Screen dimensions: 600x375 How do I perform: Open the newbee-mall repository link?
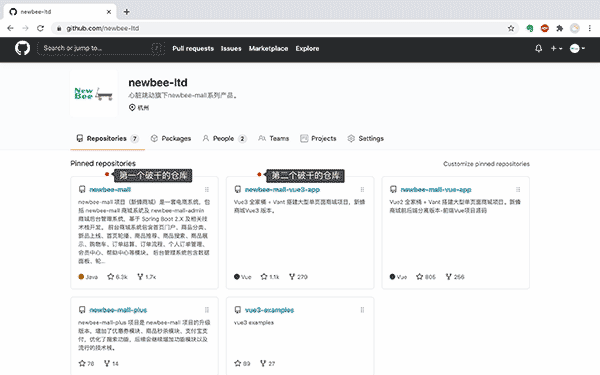(110, 189)
